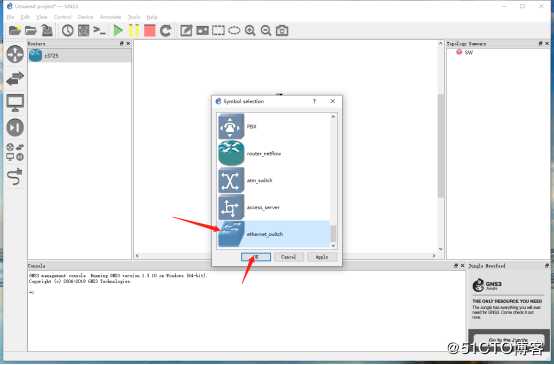Choose atm_switch symbol in list
This screenshot has height=365, width=554.
[274, 180]
